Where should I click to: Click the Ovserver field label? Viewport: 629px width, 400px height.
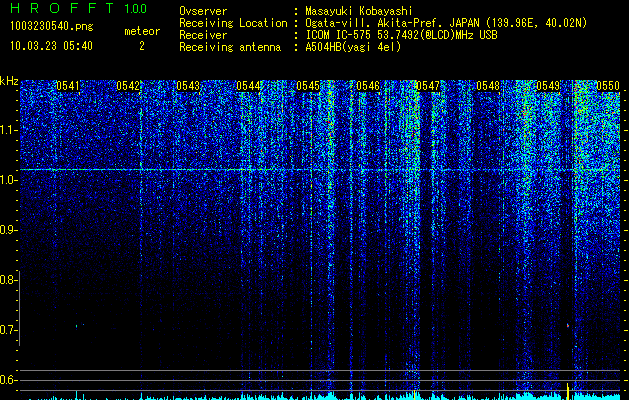203,11
